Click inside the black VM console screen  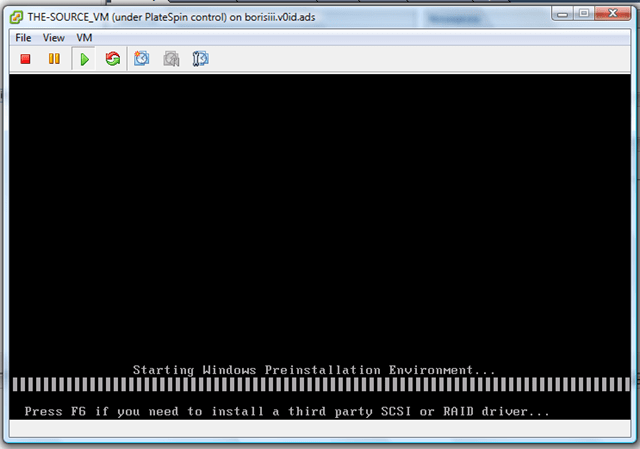tap(320, 220)
